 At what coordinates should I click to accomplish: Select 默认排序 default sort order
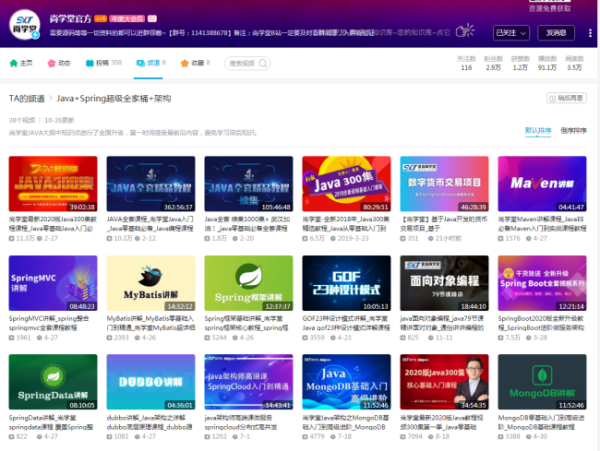[x=537, y=130]
